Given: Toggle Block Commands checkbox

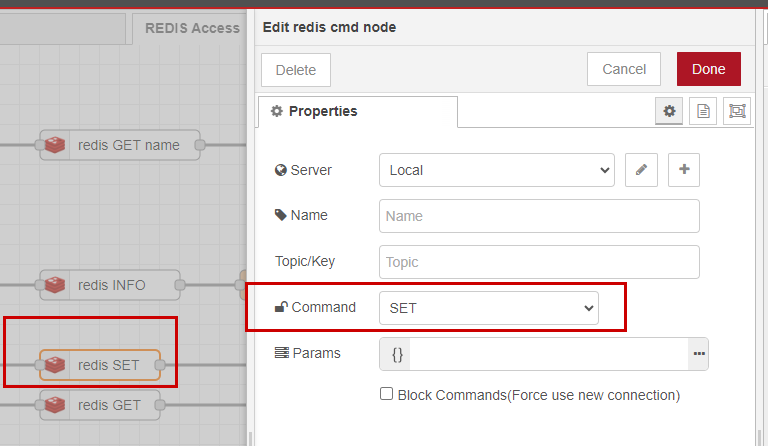Looking at the screenshot, I should (x=386, y=394).
